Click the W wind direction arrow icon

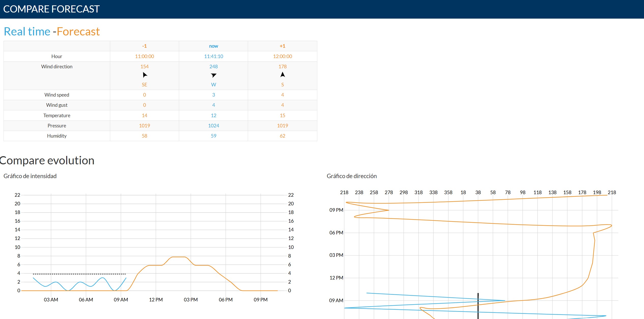tap(213, 75)
